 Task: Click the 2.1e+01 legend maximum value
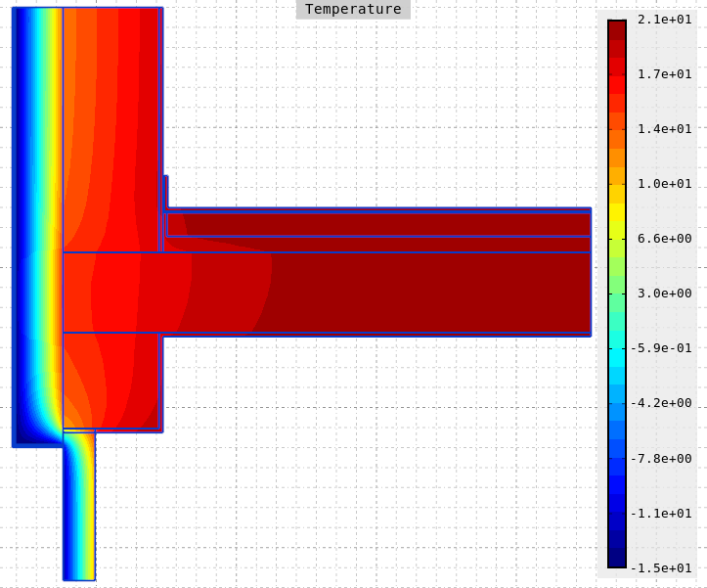[665, 20]
